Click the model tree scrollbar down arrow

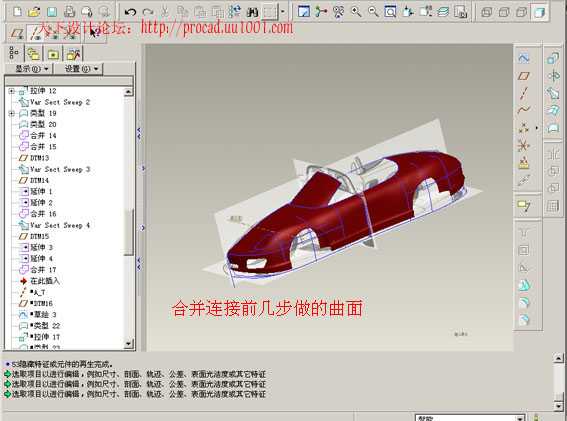tap(128, 344)
